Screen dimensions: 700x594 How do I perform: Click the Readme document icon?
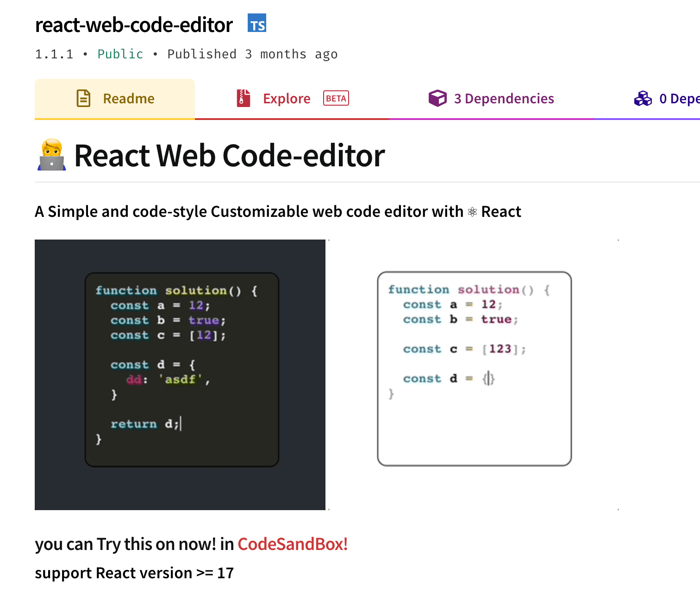(83, 98)
